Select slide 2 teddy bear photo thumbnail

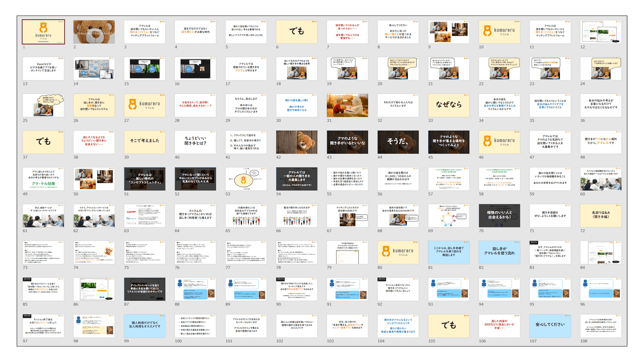click(94, 32)
